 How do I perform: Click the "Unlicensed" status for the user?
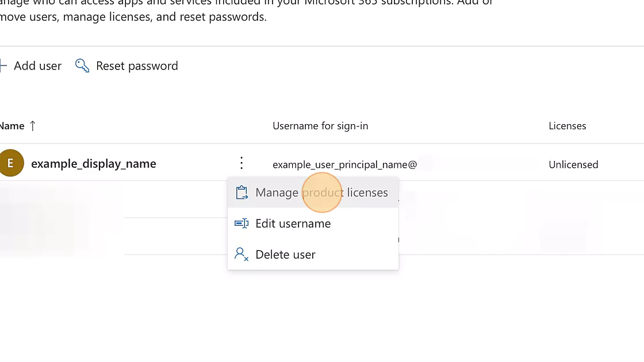pyautogui.click(x=573, y=164)
